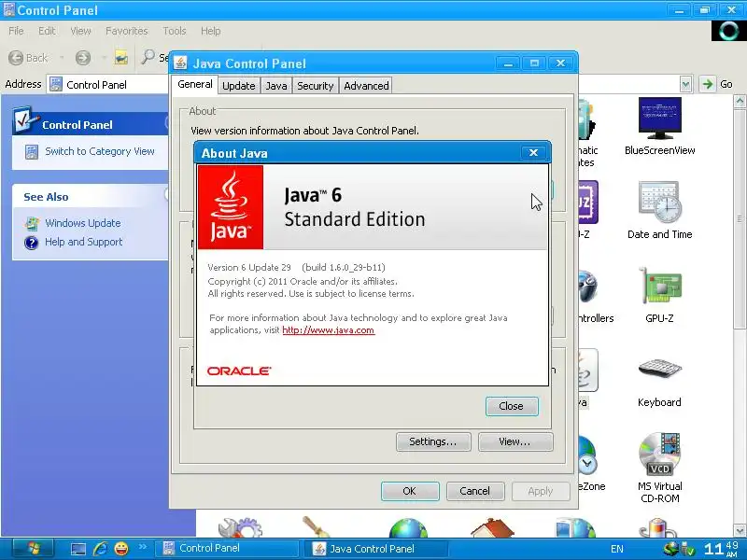
Task: Open the Windows Update link
Action: pyautogui.click(x=83, y=223)
